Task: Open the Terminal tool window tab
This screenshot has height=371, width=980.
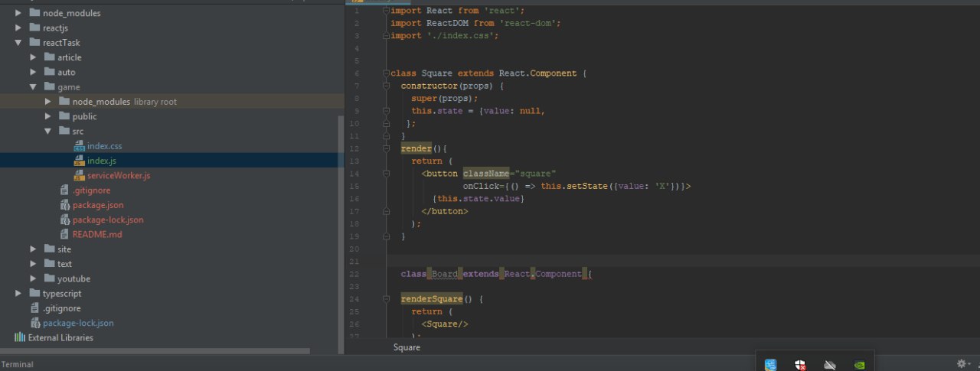Action: pos(17,365)
